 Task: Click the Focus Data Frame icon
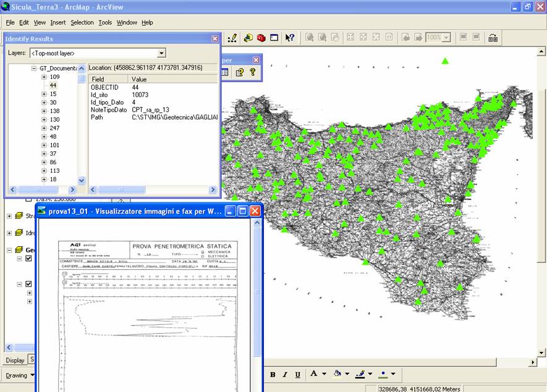[476, 37]
